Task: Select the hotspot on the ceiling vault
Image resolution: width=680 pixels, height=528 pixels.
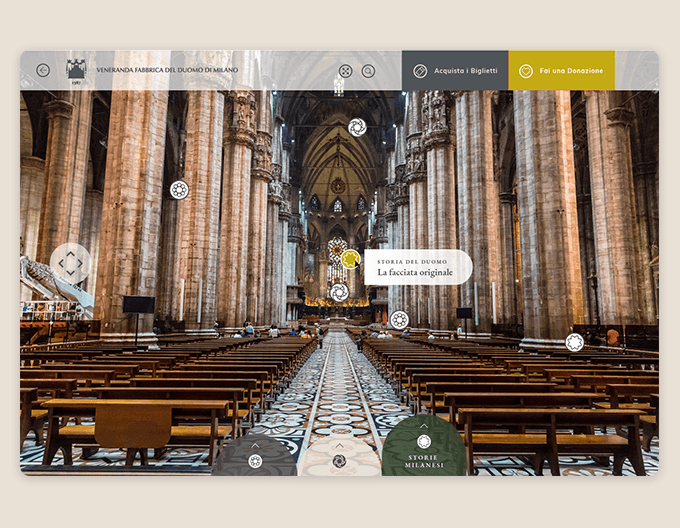Action: point(357,127)
